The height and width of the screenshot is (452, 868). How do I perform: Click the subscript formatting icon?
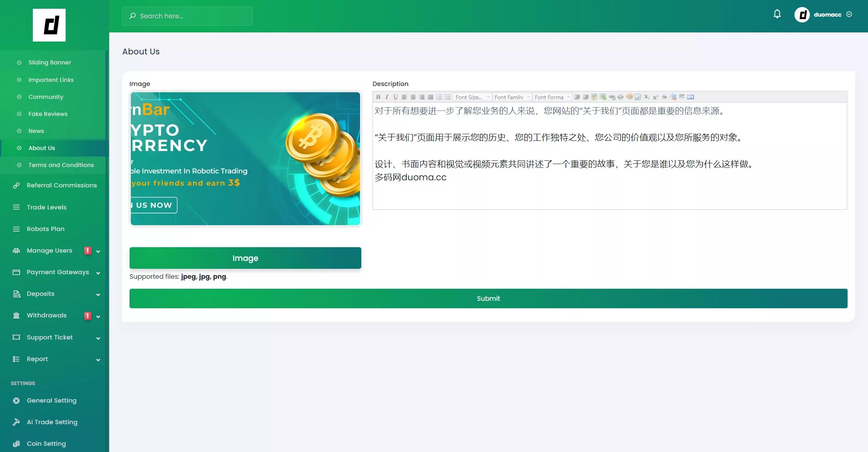[x=647, y=97]
